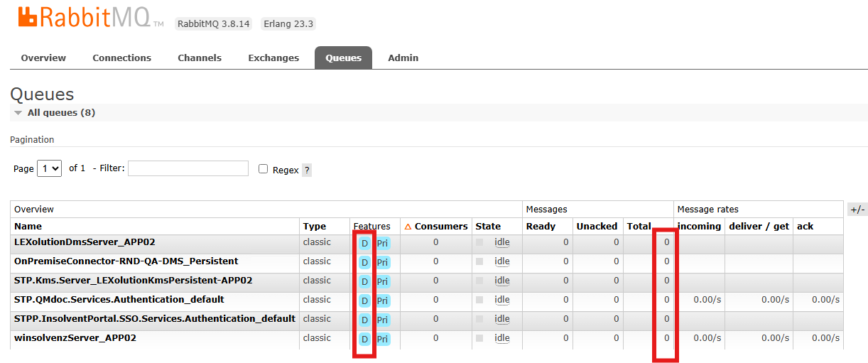Open the Admin tab

(403, 58)
